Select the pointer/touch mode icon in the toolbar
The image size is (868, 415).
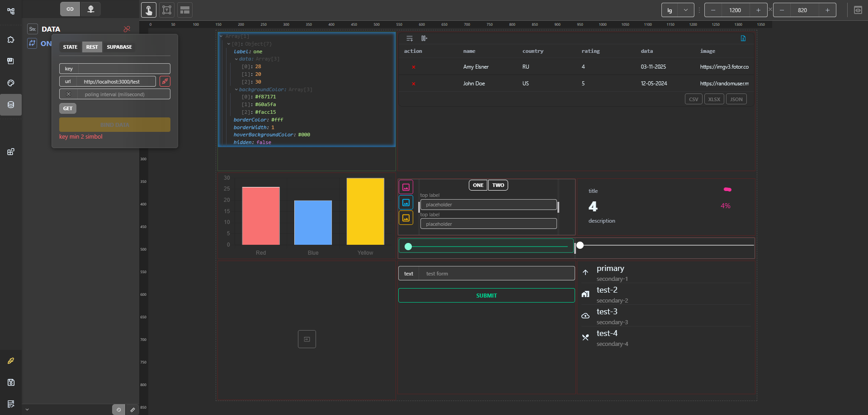point(149,9)
